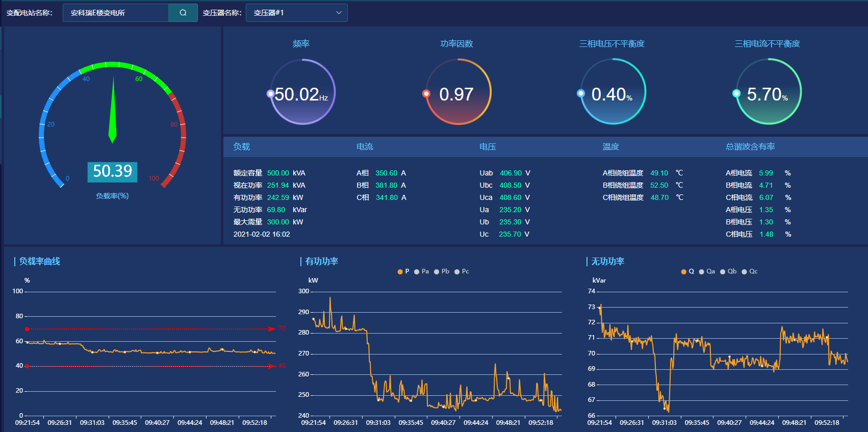Click the 无功功率 chart title

point(608,262)
